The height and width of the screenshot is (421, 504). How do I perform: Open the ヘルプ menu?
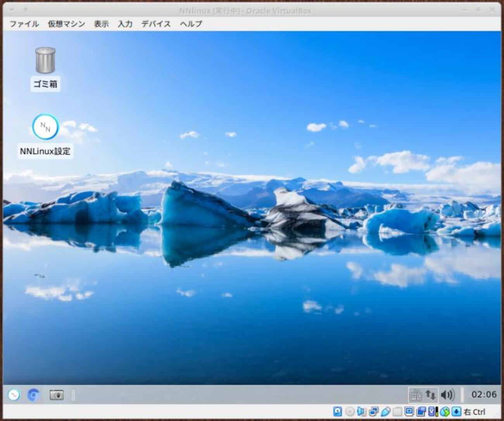[x=191, y=24]
